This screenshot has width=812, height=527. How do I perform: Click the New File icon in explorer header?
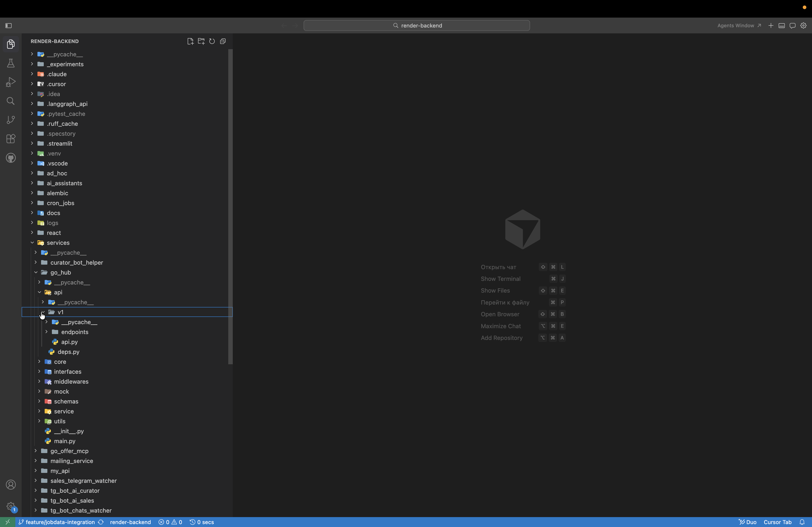tap(190, 41)
